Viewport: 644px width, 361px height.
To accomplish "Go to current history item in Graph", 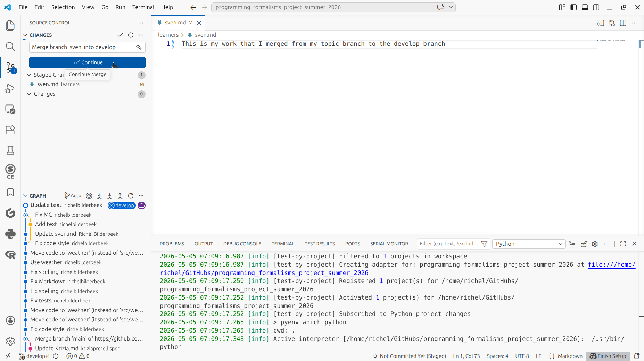I will pyautogui.click(x=89, y=196).
